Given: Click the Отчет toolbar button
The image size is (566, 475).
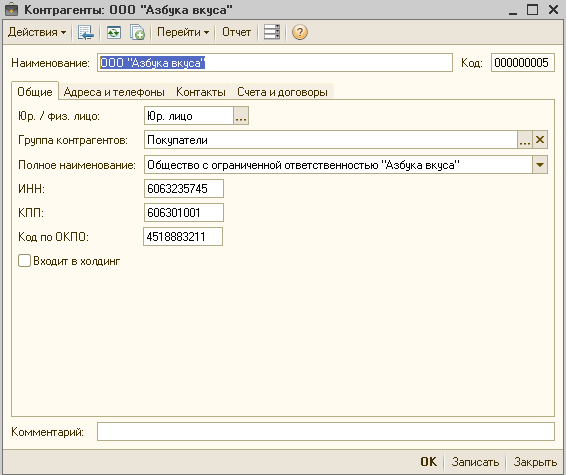Looking at the screenshot, I should [236, 32].
